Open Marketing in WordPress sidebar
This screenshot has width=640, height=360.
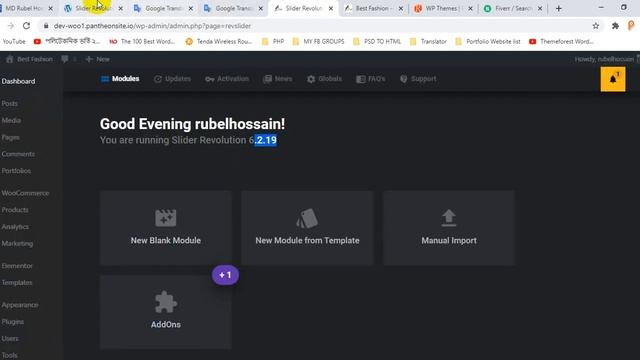(x=17, y=243)
